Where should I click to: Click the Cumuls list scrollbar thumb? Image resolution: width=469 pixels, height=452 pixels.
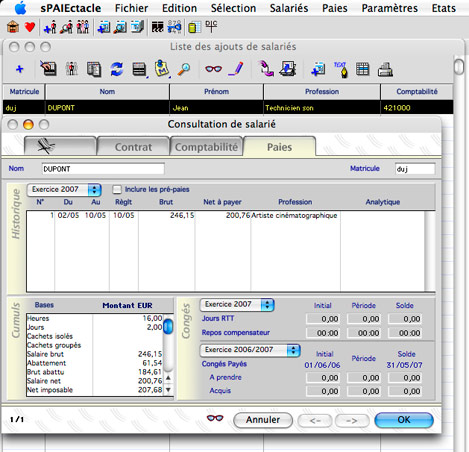coord(168,326)
